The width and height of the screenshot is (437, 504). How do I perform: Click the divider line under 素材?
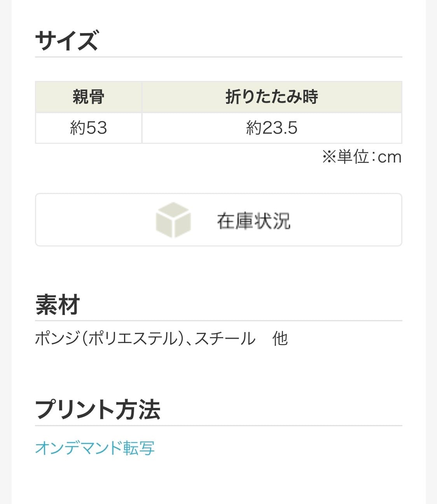pyautogui.click(x=218, y=321)
